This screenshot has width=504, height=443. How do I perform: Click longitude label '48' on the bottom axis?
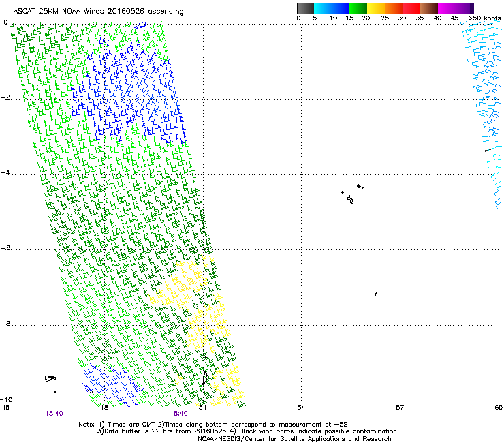104,408
